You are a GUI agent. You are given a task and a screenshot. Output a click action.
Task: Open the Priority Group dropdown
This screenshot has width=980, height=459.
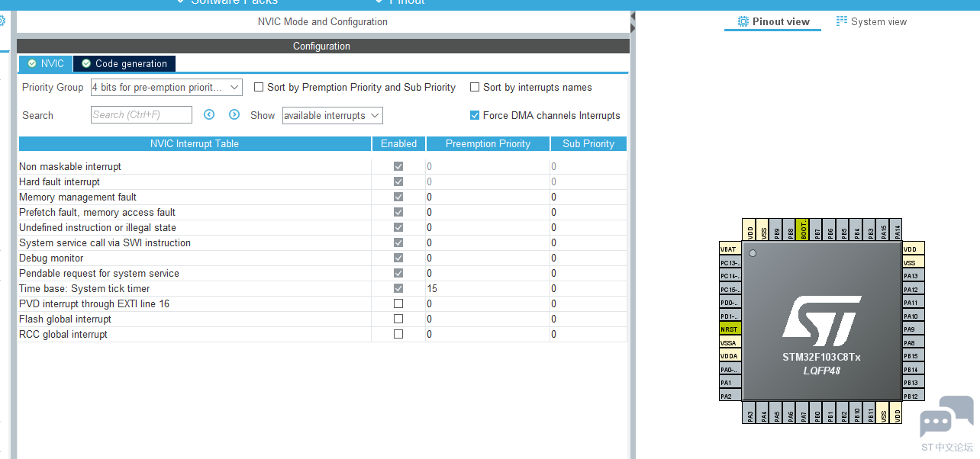pos(166,88)
